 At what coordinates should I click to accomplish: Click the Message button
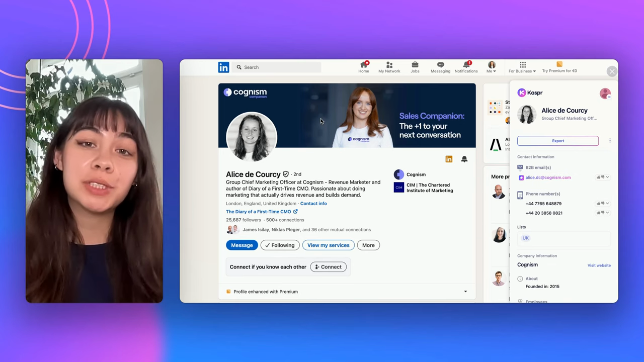[242, 245]
